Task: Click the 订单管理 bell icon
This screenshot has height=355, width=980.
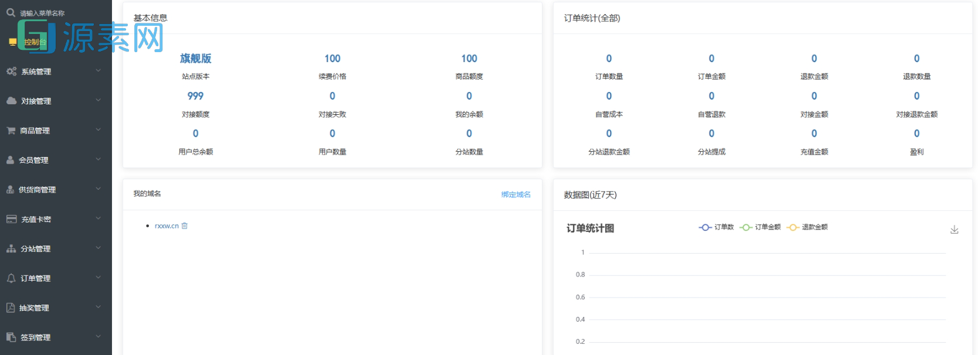Action: (11, 278)
